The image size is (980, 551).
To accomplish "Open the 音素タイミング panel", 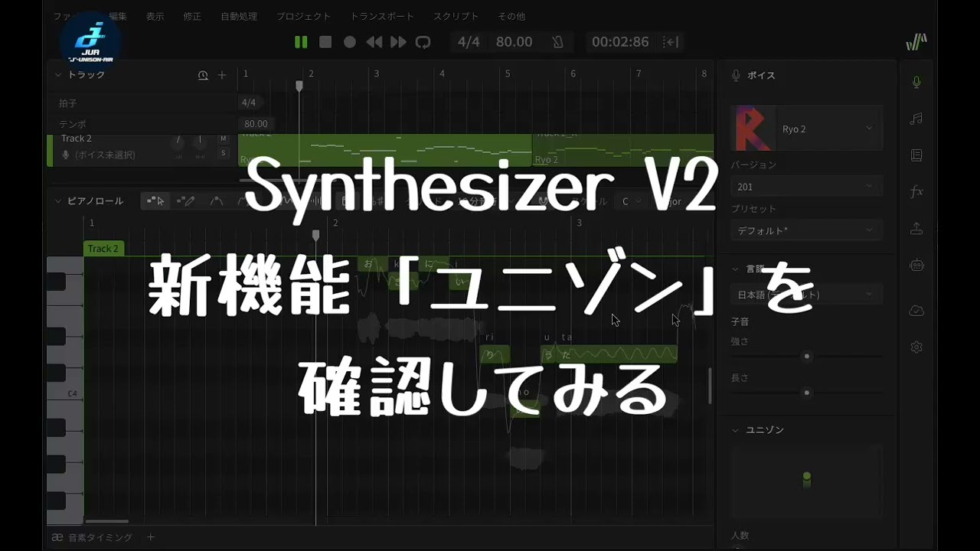I will coord(92,537).
